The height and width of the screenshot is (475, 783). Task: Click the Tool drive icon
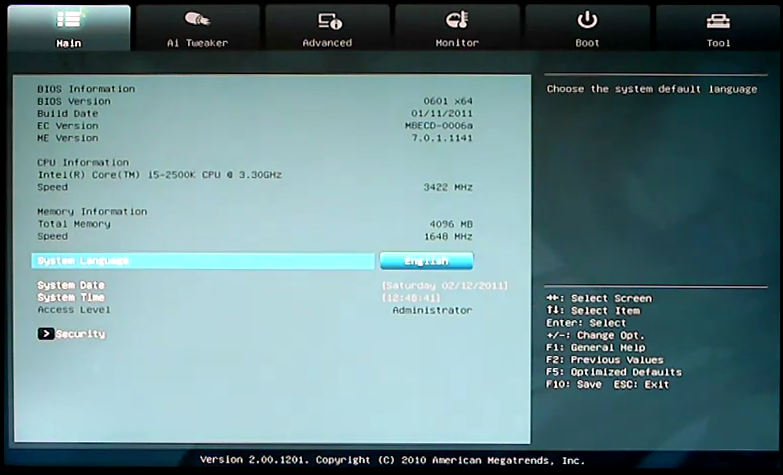point(718,21)
